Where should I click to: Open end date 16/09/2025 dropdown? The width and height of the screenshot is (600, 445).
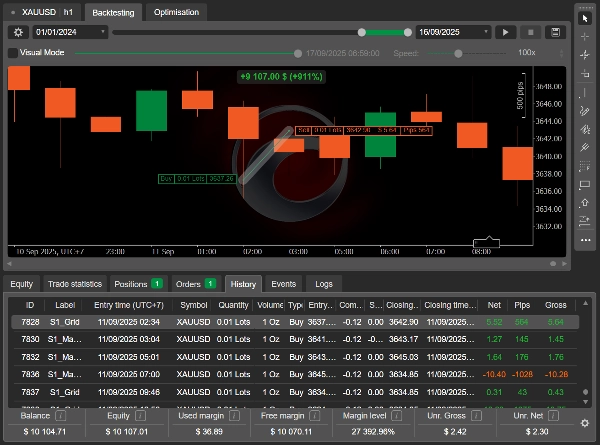453,32
